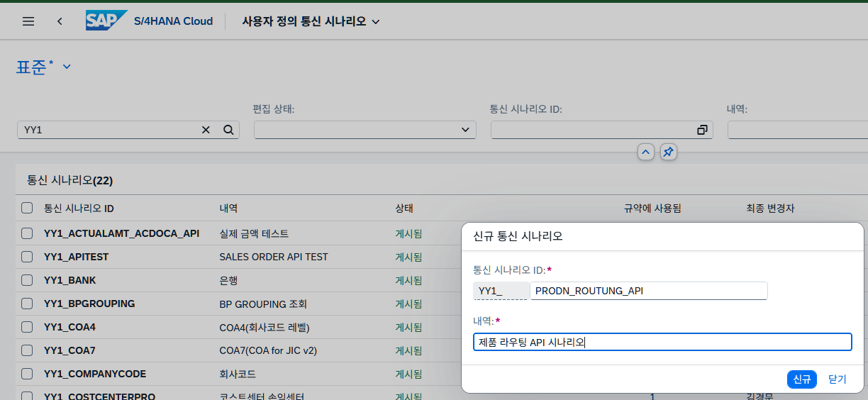Open the 표준 variant dropdown
Image resolution: width=868 pixels, height=400 pixels.
pyautogui.click(x=67, y=67)
